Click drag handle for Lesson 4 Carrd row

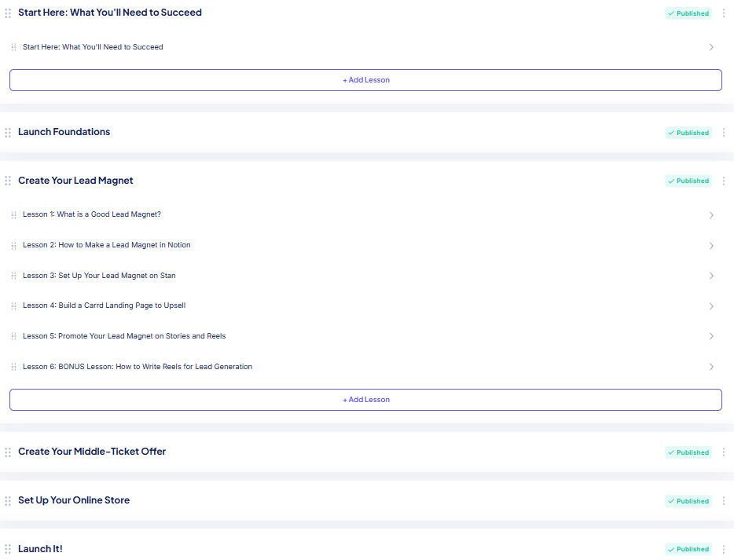(x=13, y=306)
